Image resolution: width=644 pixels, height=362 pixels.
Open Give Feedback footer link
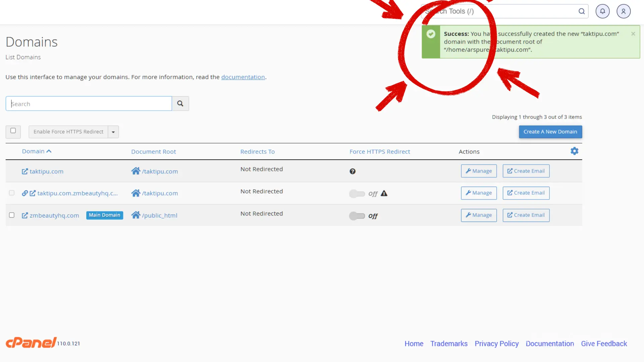[604, 344]
